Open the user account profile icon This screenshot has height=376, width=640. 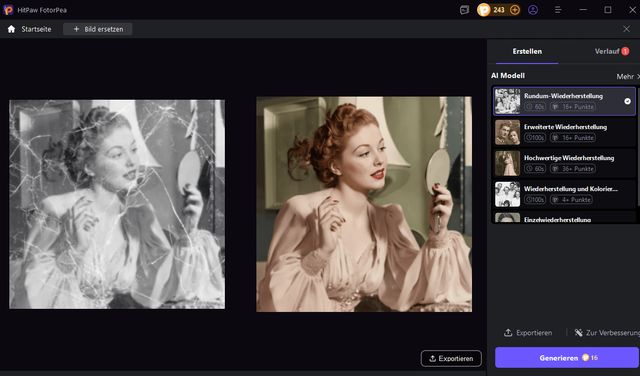coord(533,10)
